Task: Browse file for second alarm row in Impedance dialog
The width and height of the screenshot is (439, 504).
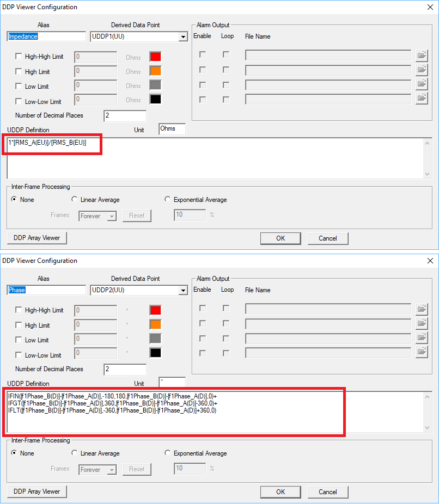Action: coord(422,70)
